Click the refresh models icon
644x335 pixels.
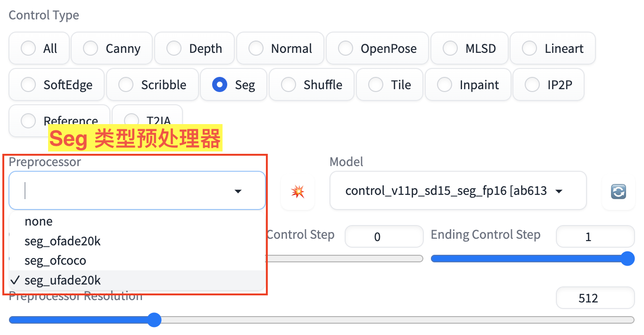618,191
